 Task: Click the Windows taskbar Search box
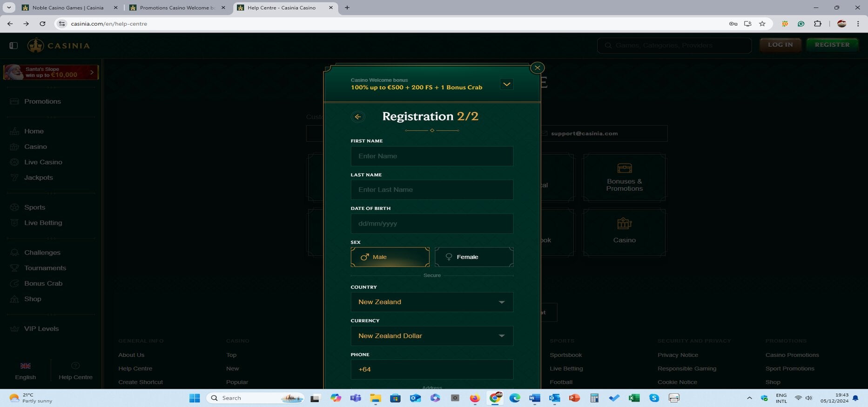coord(256,398)
